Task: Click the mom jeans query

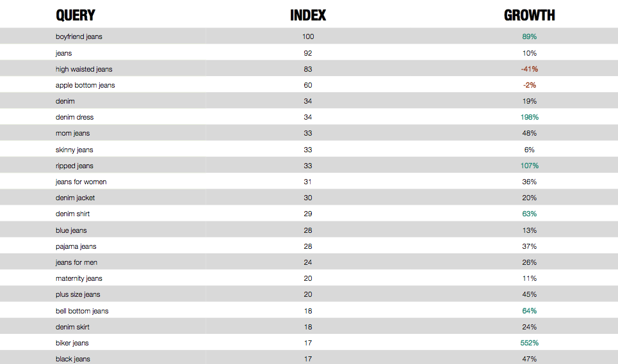Action: click(x=72, y=134)
